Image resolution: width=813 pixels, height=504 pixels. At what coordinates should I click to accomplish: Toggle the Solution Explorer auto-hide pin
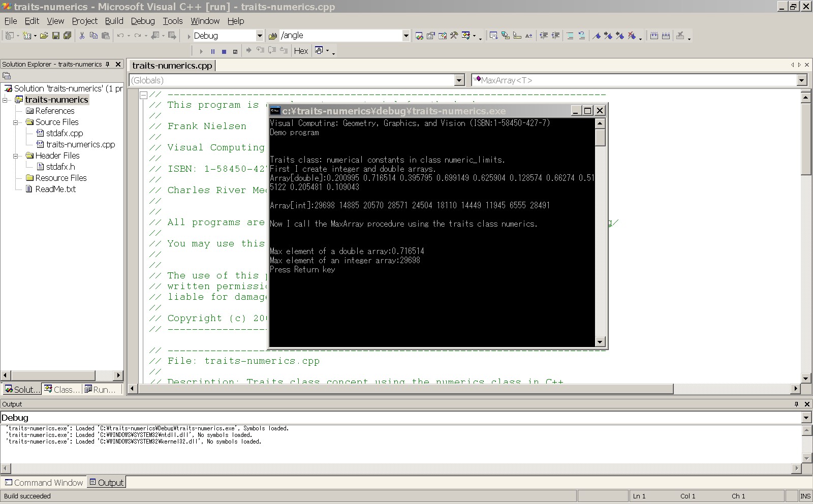click(108, 64)
